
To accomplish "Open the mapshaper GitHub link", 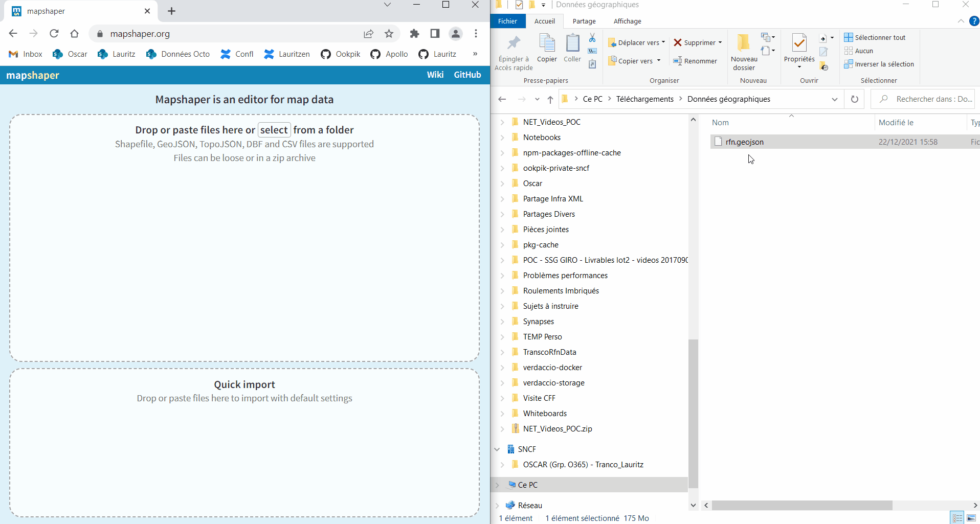I will [467, 75].
